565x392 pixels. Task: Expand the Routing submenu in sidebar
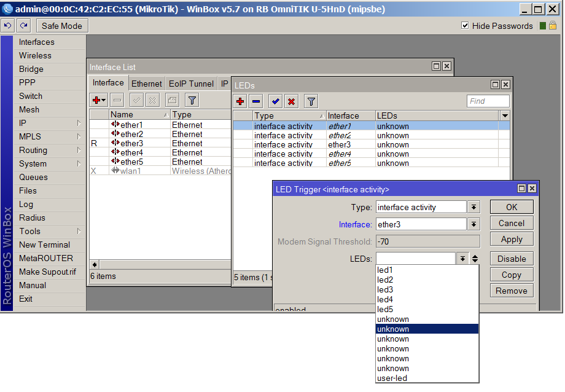[49, 150]
